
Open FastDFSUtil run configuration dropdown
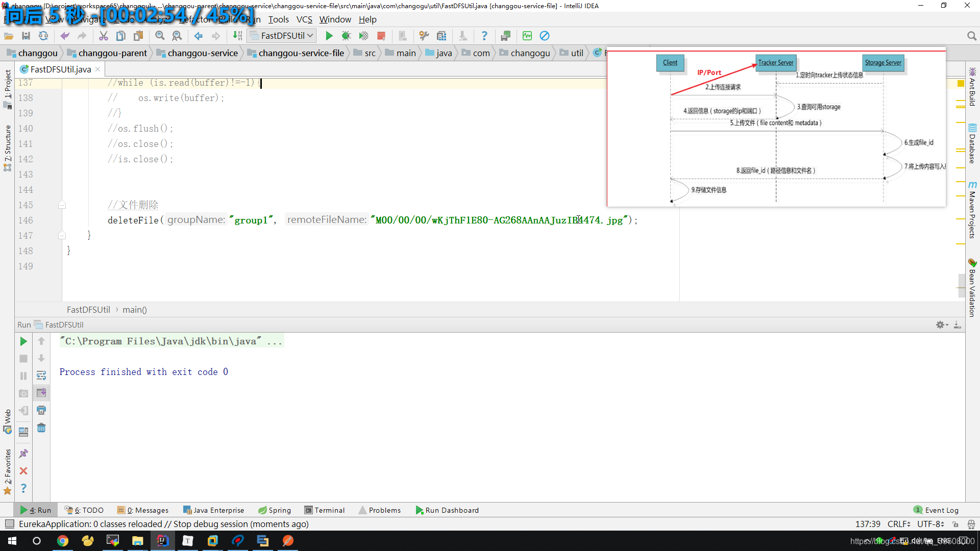point(282,36)
